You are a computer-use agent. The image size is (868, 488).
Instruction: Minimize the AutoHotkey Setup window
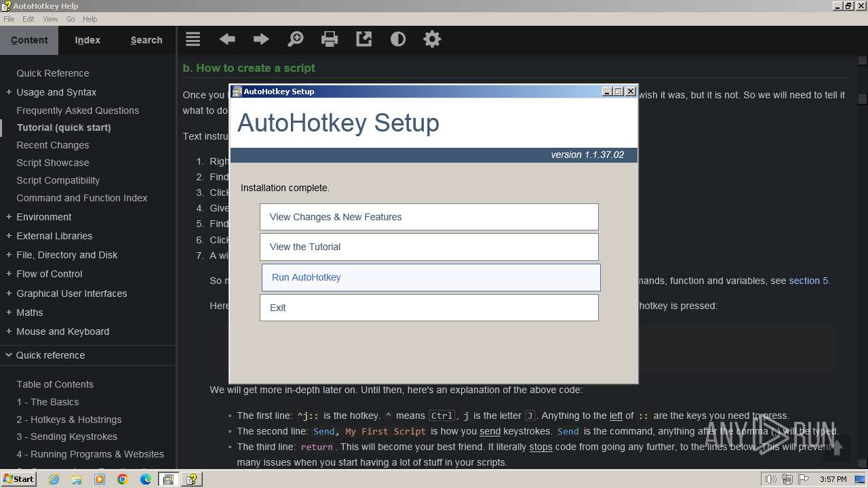pos(607,91)
